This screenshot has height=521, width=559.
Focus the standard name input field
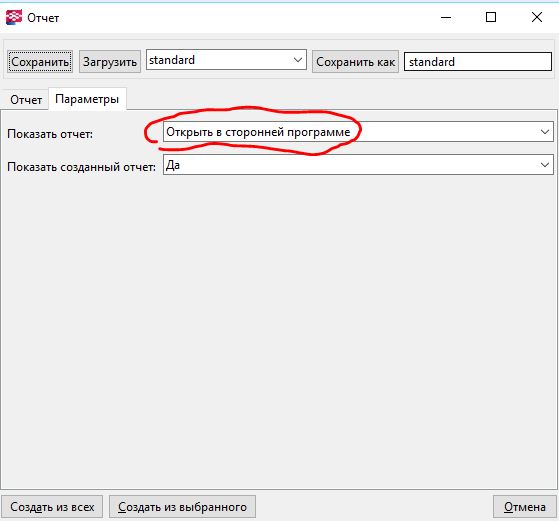(478, 62)
